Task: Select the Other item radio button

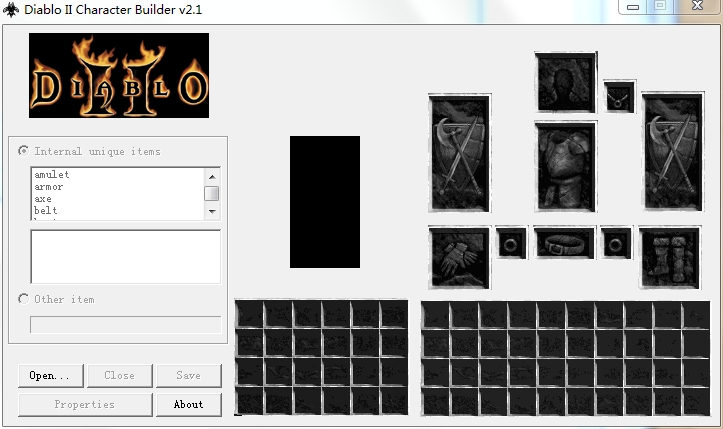Action: point(23,299)
